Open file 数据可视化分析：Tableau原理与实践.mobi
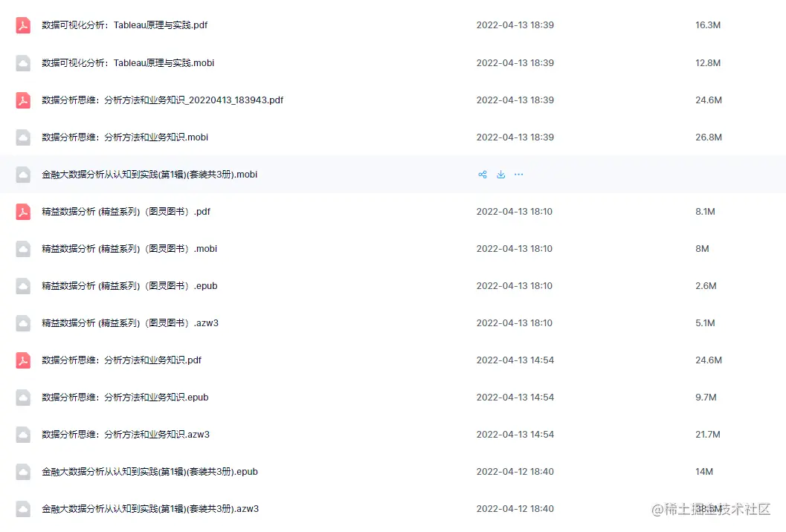The height and width of the screenshot is (532, 786). point(128,63)
